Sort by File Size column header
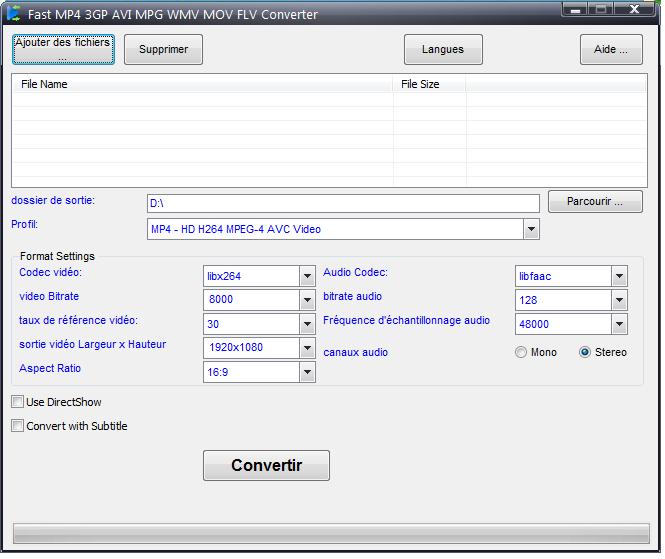 [430, 84]
